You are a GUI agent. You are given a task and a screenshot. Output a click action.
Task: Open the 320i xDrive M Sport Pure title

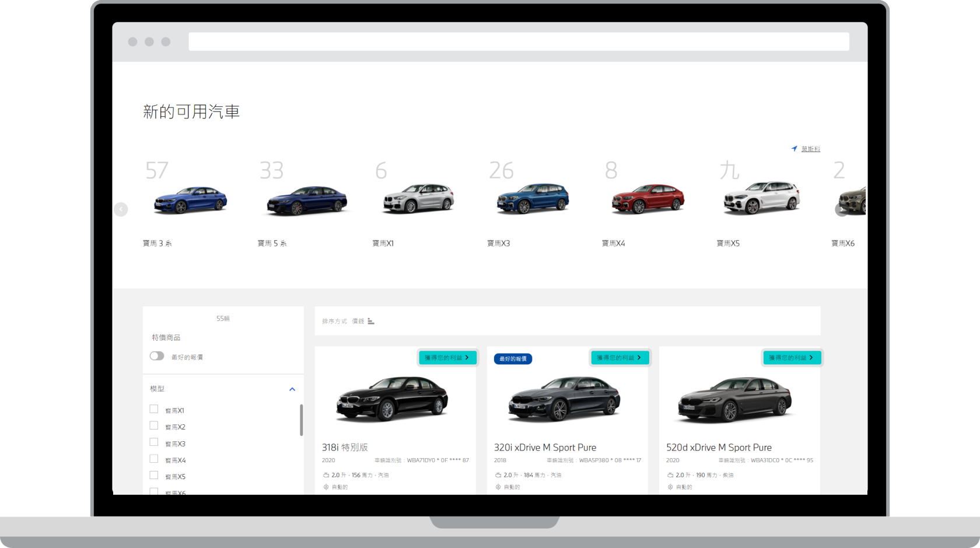pos(545,448)
